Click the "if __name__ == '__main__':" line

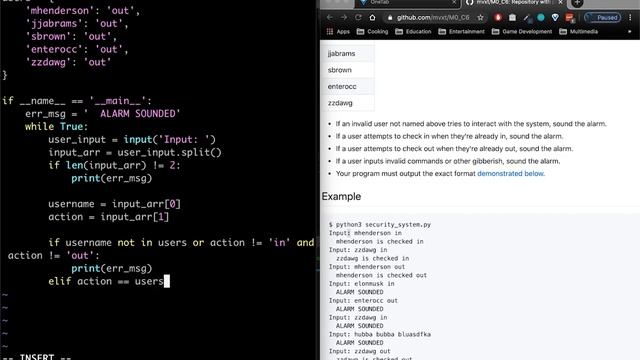[x=77, y=101]
